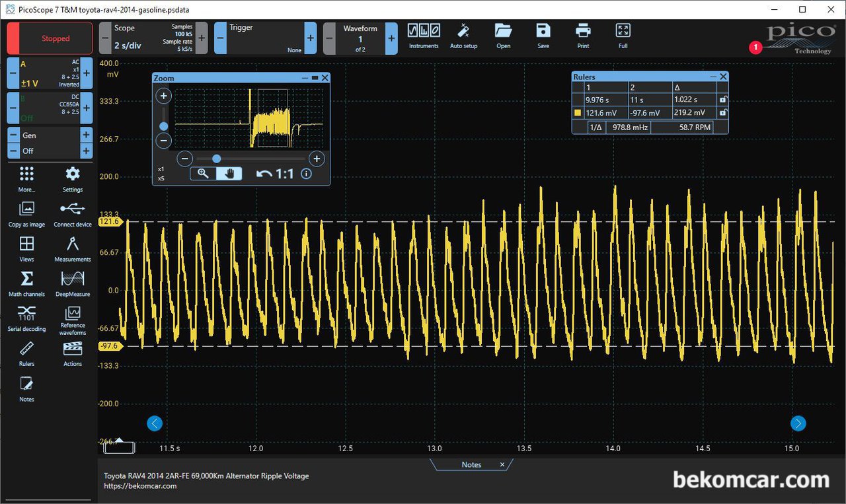Click the https://bekomcar.com text in notes
The image size is (846, 504).
(x=140, y=486)
